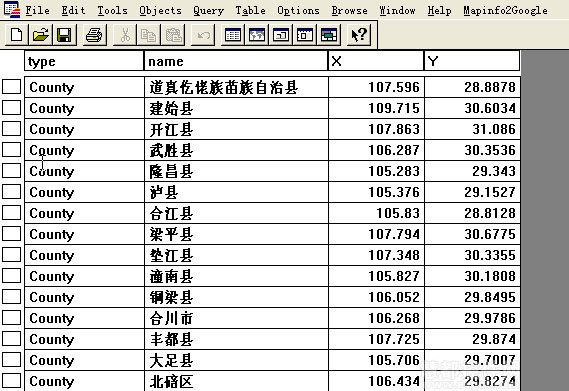Click the 'X' column header

(x=376, y=61)
